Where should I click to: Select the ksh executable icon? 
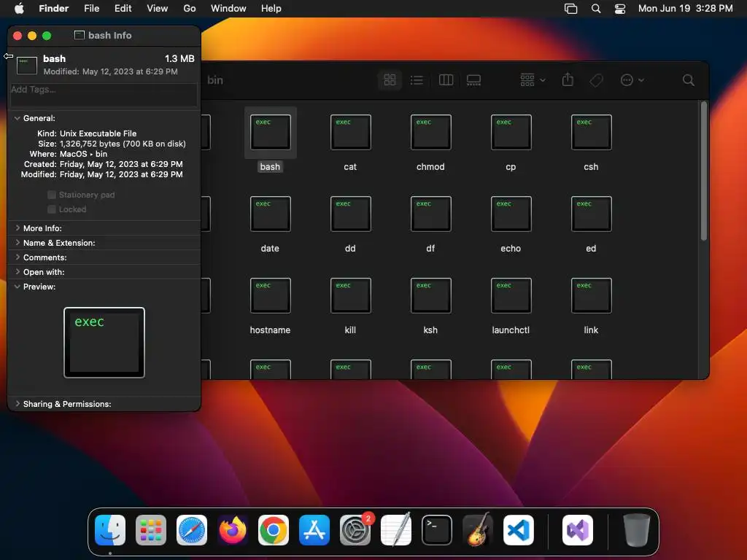coord(430,296)
